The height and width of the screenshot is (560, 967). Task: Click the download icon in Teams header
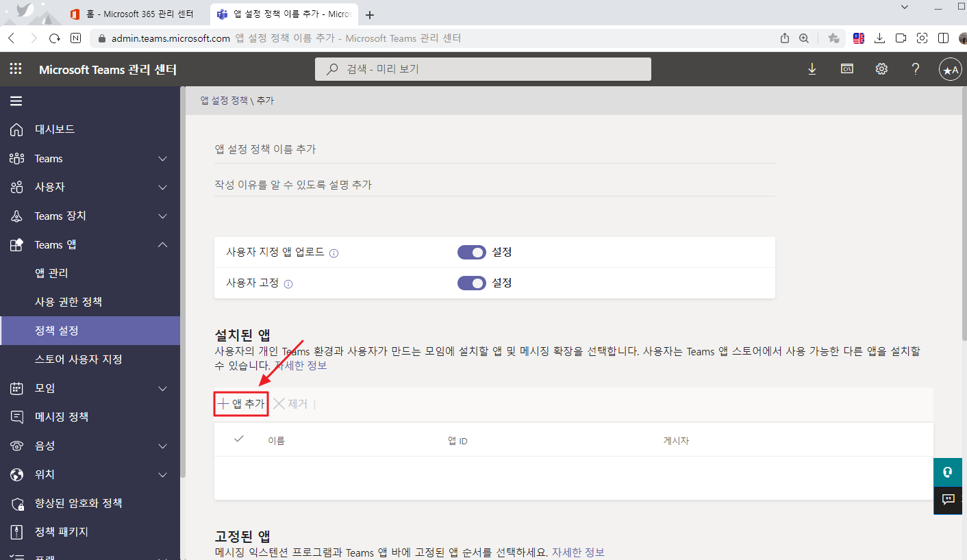click(x=812, y=69)
